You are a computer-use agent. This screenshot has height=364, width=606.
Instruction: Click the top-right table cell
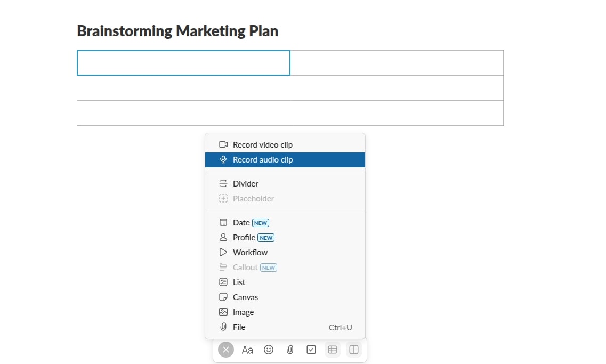point(397,63)
